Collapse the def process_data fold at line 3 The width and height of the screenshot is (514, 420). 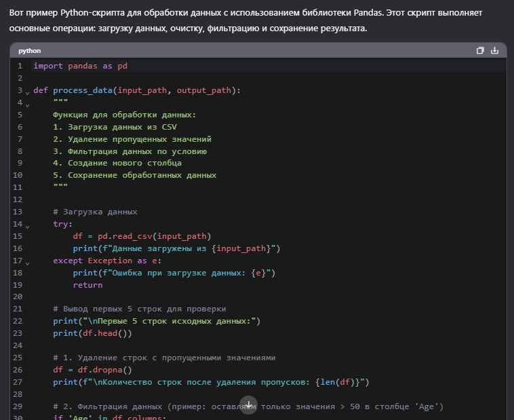[x=28, y=93]
